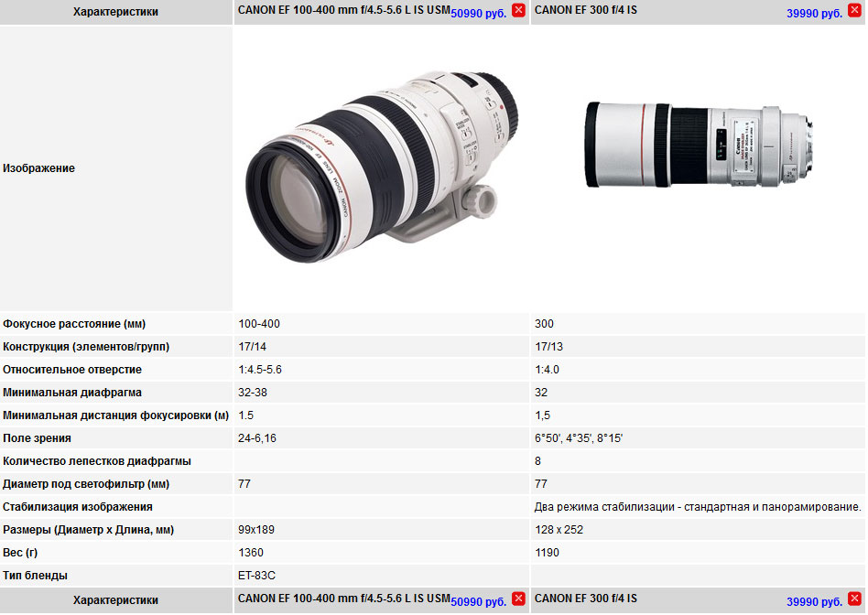Click the footer Характеристики column header

click(x=115, y=600)
